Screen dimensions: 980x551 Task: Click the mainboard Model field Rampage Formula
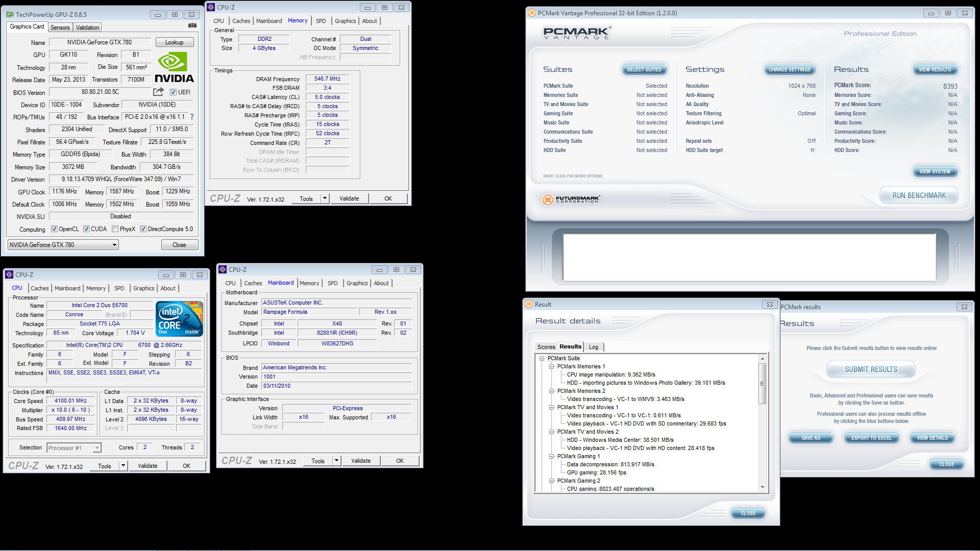(309, 312)
